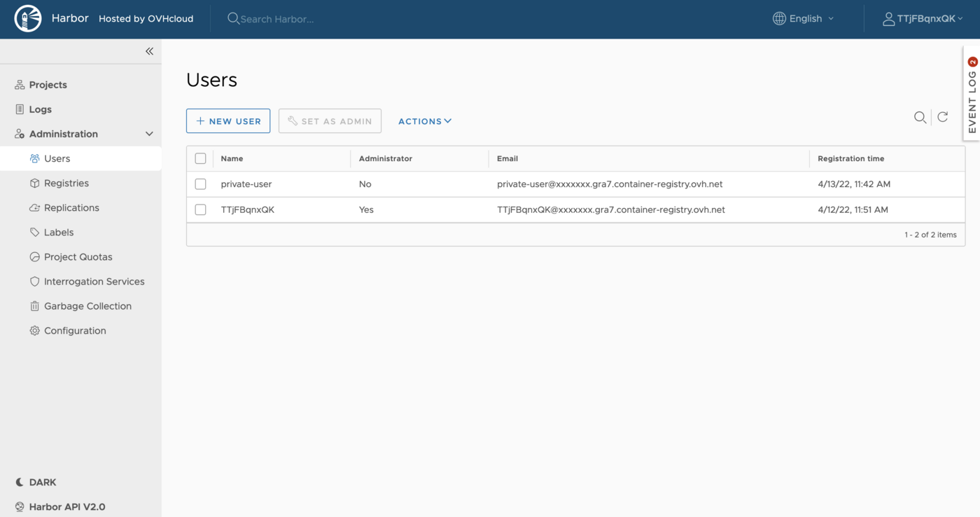Check the checkbox next to private-user
The height and width of the screenshot is (517, 980).
[200, 184]
